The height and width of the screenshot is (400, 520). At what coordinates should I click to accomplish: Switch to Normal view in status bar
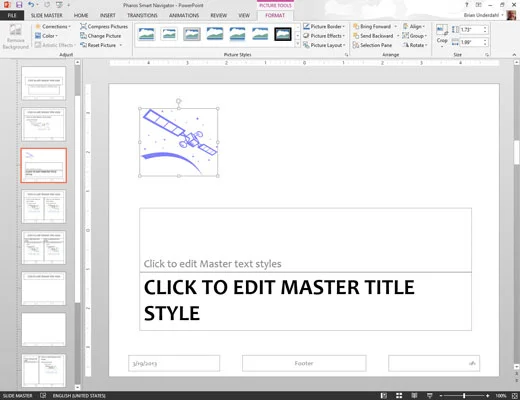pyautogui.click(x=384, y=396)
